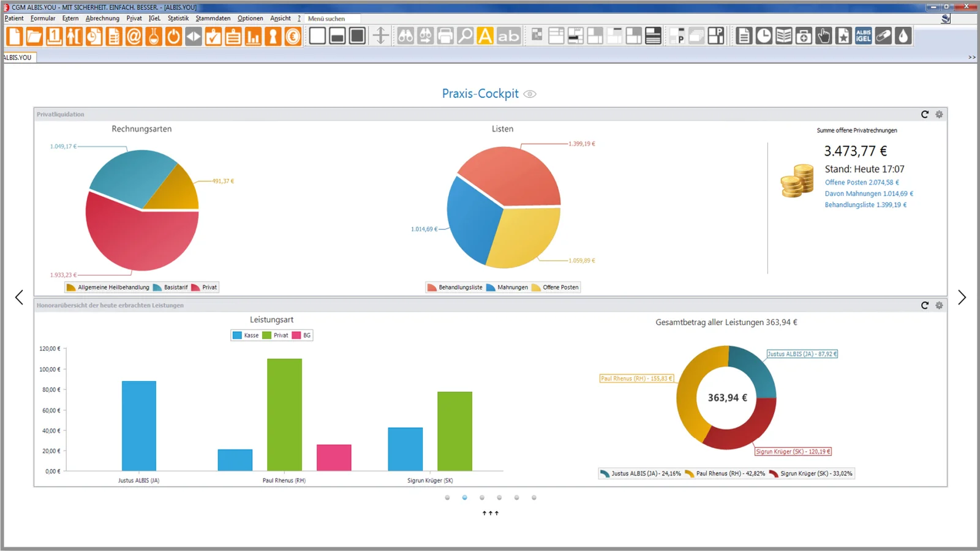The width and height of the screenshot is (980, 551).
Task: Toggle Kasse series in Leistungsart legend
Action: [246, 335]
